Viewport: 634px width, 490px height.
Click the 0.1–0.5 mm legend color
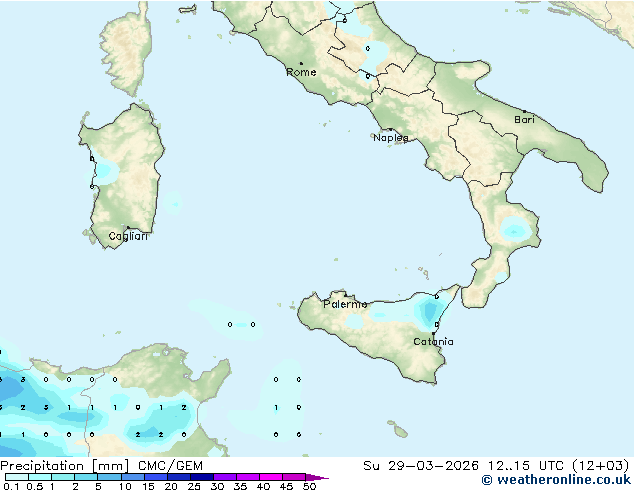point(17,477)
